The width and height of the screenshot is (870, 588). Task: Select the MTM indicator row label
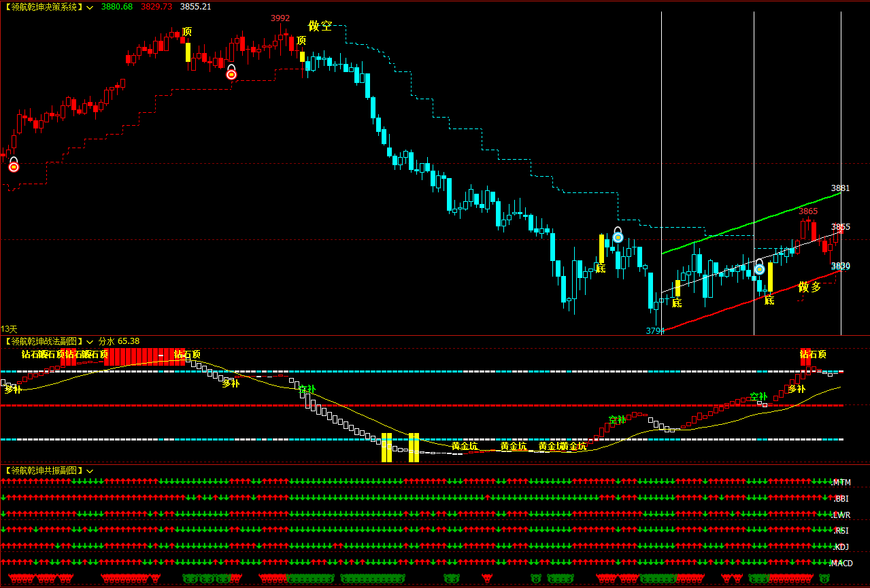coord(842,483)
